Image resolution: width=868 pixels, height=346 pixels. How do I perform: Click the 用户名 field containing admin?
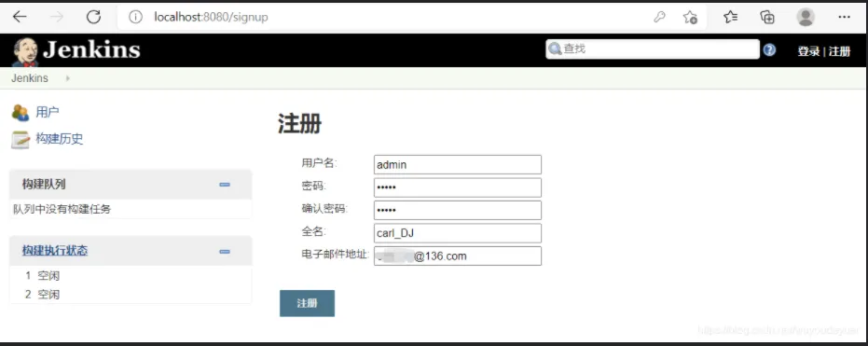[457, 164]
